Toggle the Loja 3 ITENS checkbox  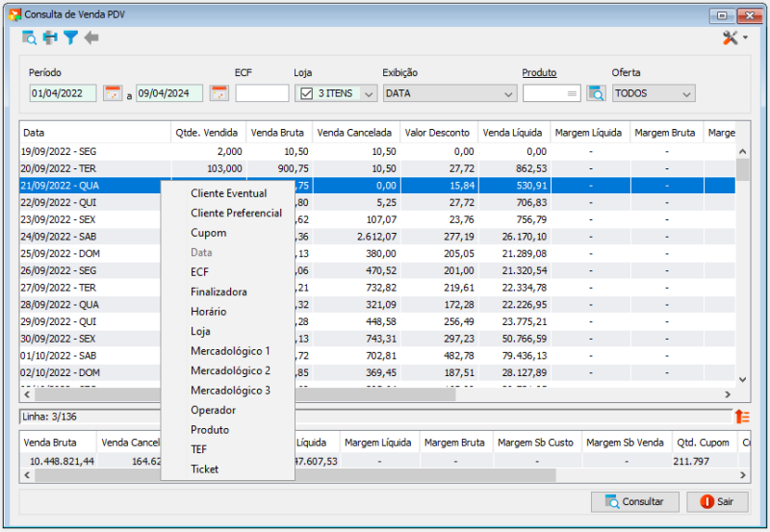[306, 93]
